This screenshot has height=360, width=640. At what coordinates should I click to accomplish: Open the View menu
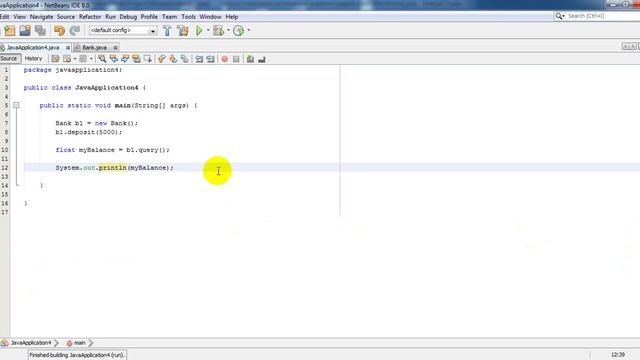tap(20, 17)
